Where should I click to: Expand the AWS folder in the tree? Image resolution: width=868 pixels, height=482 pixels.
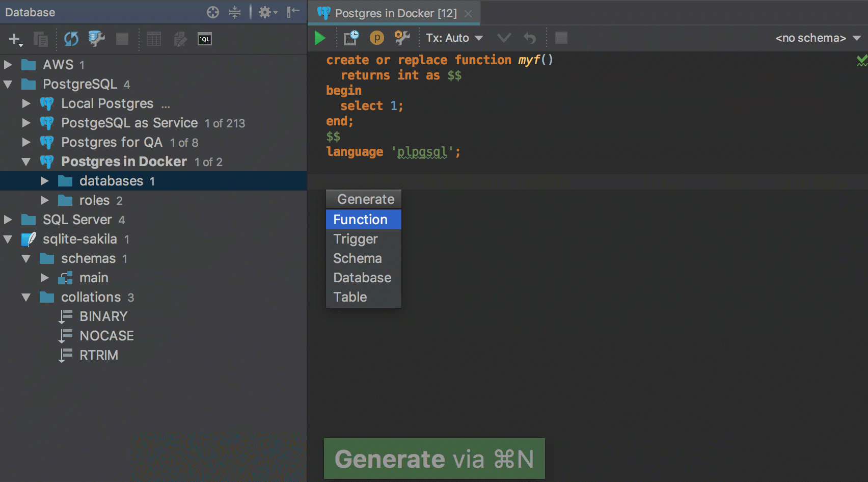[8, 65]
